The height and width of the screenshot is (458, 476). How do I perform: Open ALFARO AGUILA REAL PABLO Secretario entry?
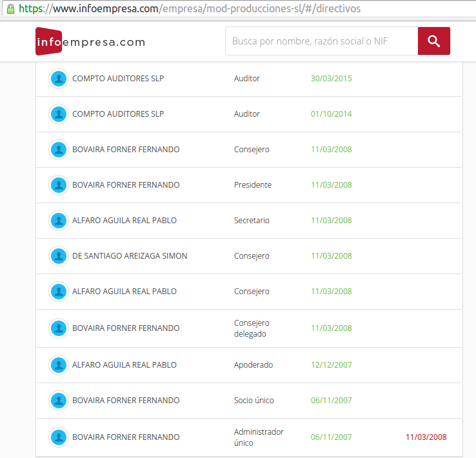click(x=124, y=221)
